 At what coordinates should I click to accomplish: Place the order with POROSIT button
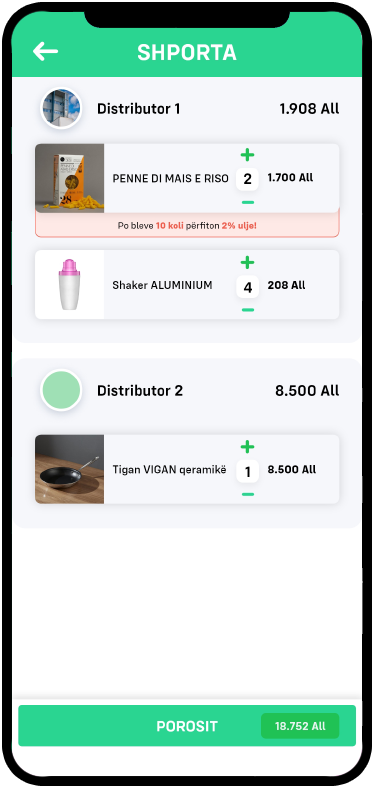[187, 726]
